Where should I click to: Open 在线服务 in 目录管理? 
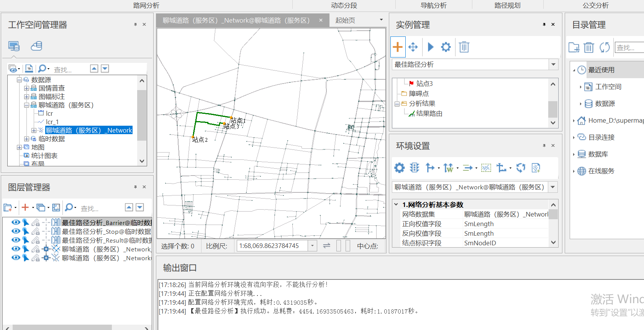(x=601, y=171)
